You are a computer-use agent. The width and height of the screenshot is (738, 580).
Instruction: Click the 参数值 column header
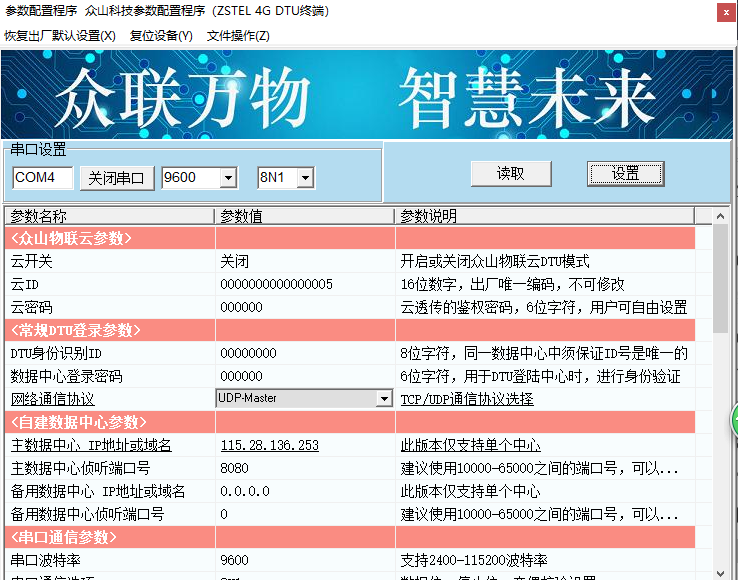pyautogui.click(x=305, y=216)
